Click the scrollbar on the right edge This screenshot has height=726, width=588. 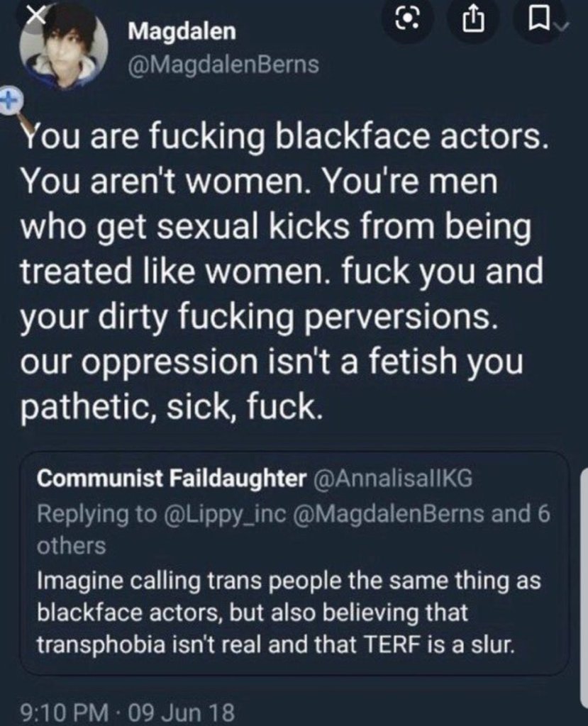tap(583, 567)
